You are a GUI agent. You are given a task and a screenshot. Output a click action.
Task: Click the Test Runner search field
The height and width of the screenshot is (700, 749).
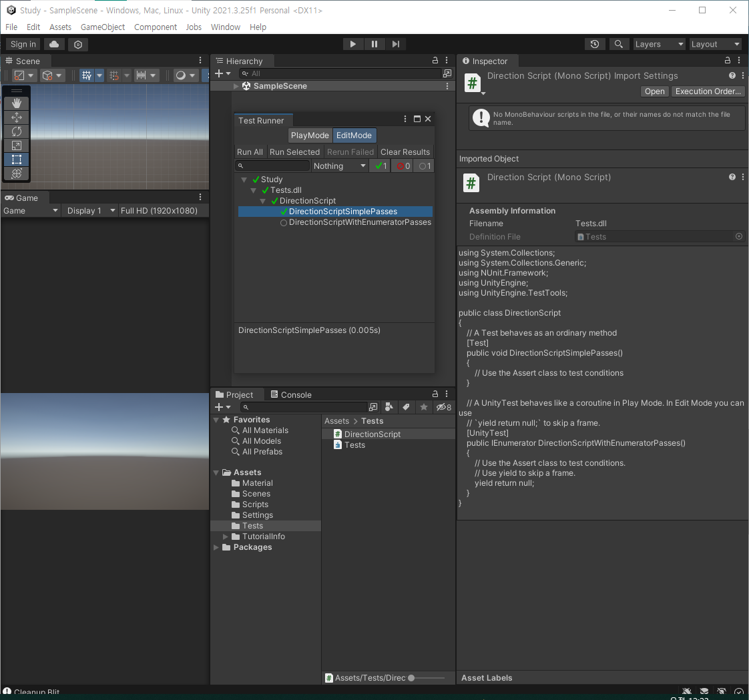pyautogui.click(x=273, y=165)
